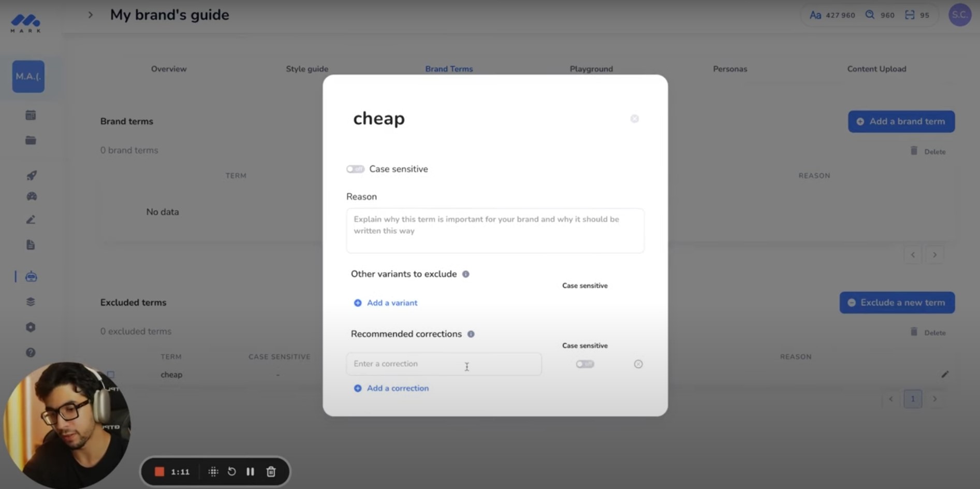The width and height of the screenshot is (980, 489).
Task: Click the help question mark icon
Action: pyautogui.click(x=31, y=353)
